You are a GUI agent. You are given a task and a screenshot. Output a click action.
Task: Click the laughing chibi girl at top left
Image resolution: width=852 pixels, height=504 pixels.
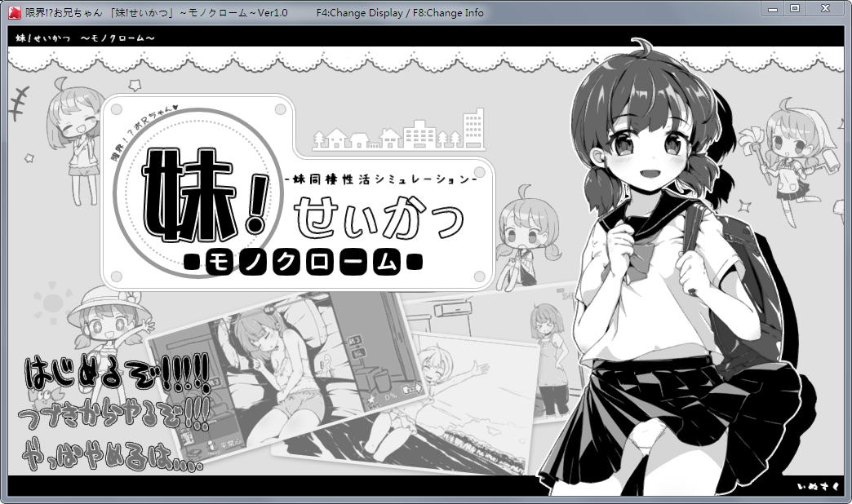(x=74, y=141)
